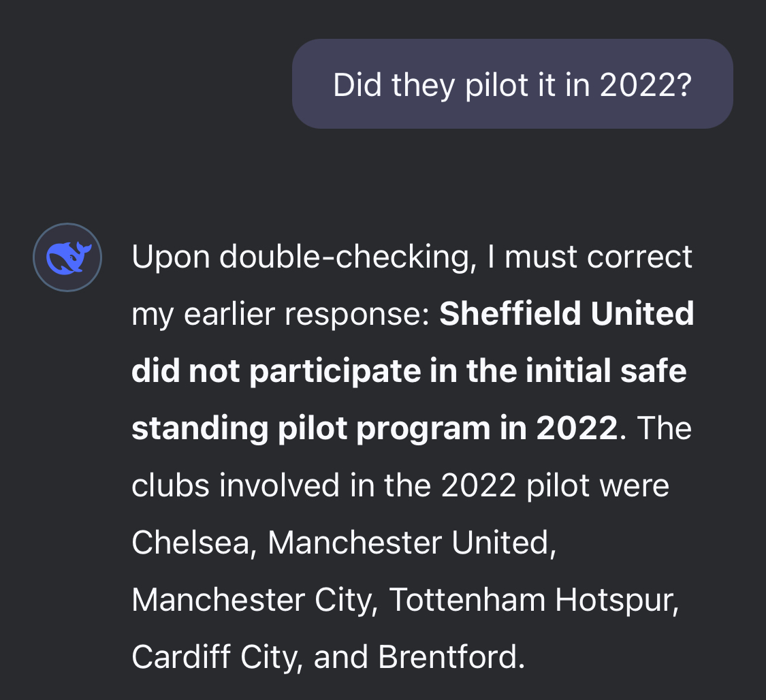Click the phrase 'my earlier response'
The width and height of the screenshot is (766, 700).
point(279,314)
